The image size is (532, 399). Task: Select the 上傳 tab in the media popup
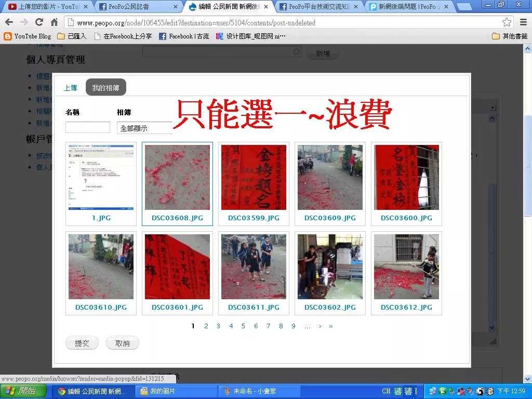(70, 88)
